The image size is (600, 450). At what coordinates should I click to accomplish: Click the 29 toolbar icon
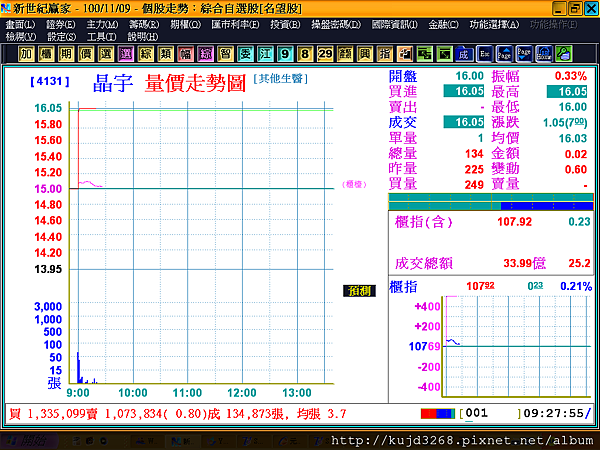click(325, 54)
